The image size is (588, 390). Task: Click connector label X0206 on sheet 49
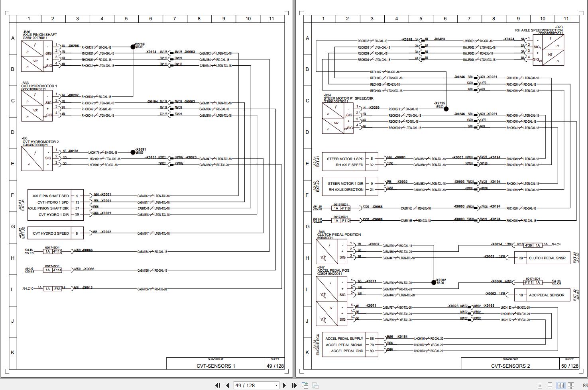pos(73,46)
